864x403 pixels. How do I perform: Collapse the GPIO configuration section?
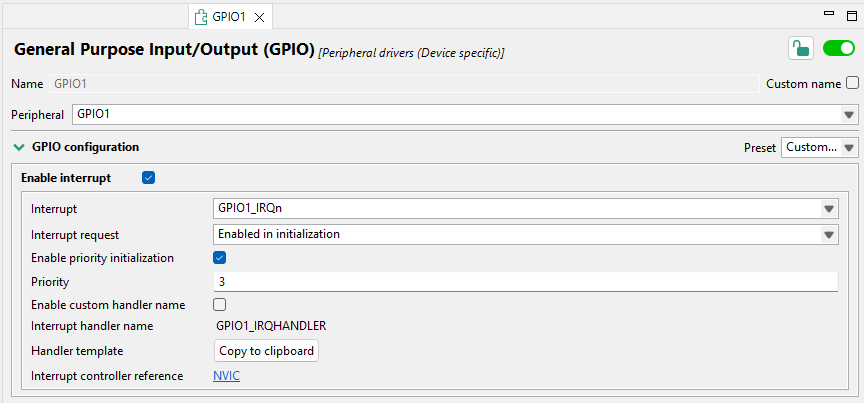point(18,147)
